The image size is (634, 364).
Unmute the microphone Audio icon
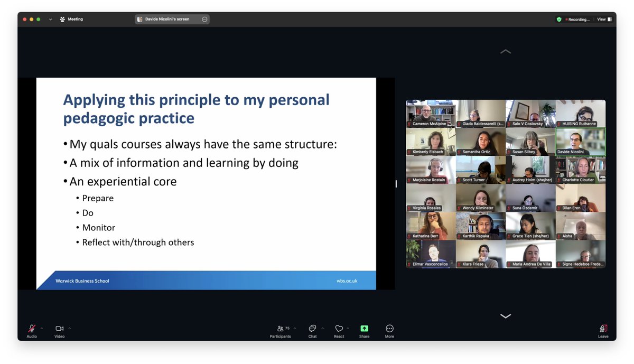tap(32, 329)
